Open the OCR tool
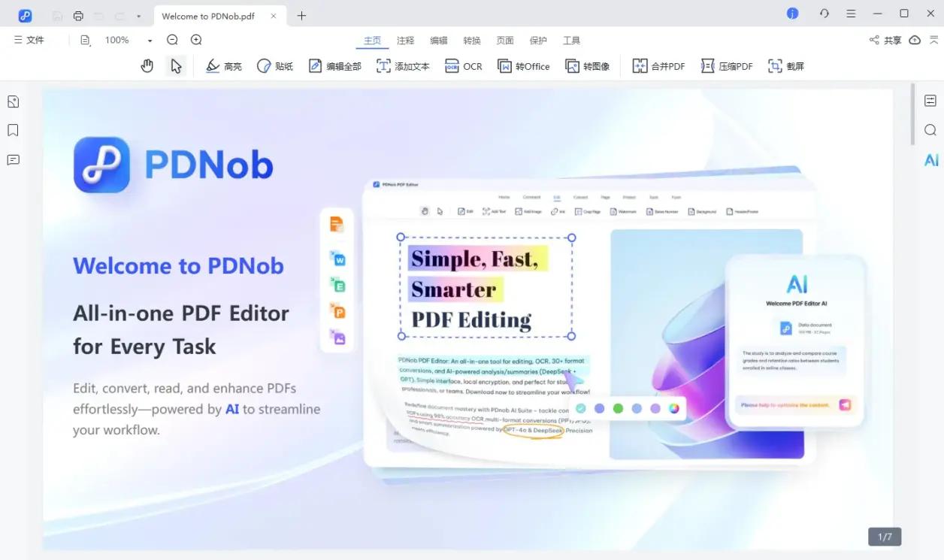944x560 pixels. pyautogui.click(x=464, y=66)
